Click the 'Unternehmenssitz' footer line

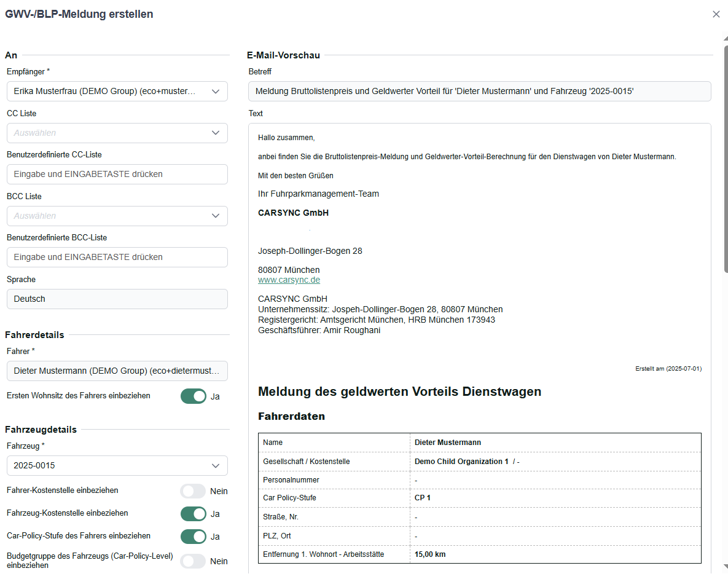[x=380, y=310]
